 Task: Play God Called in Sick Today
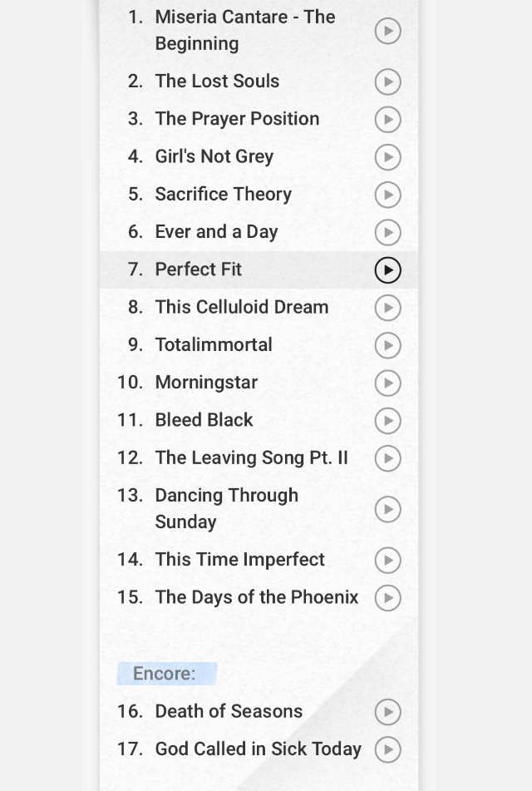(x=388, y=749)
